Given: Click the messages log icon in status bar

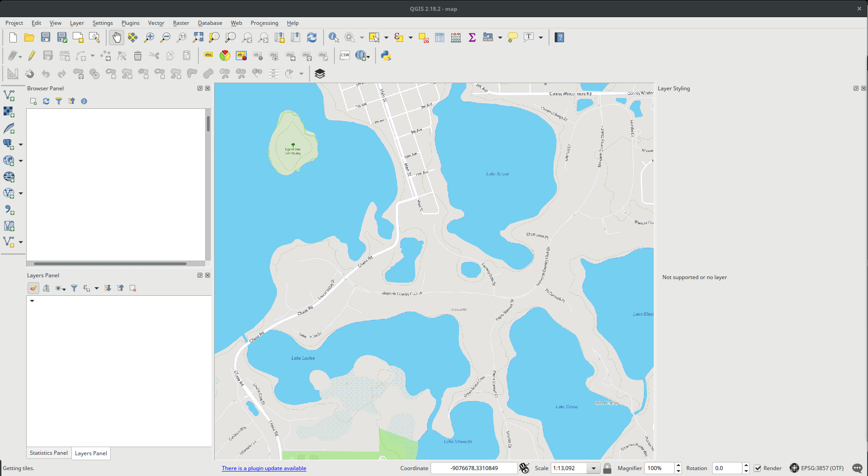Looking at the screenshot, I should point(857,468).
